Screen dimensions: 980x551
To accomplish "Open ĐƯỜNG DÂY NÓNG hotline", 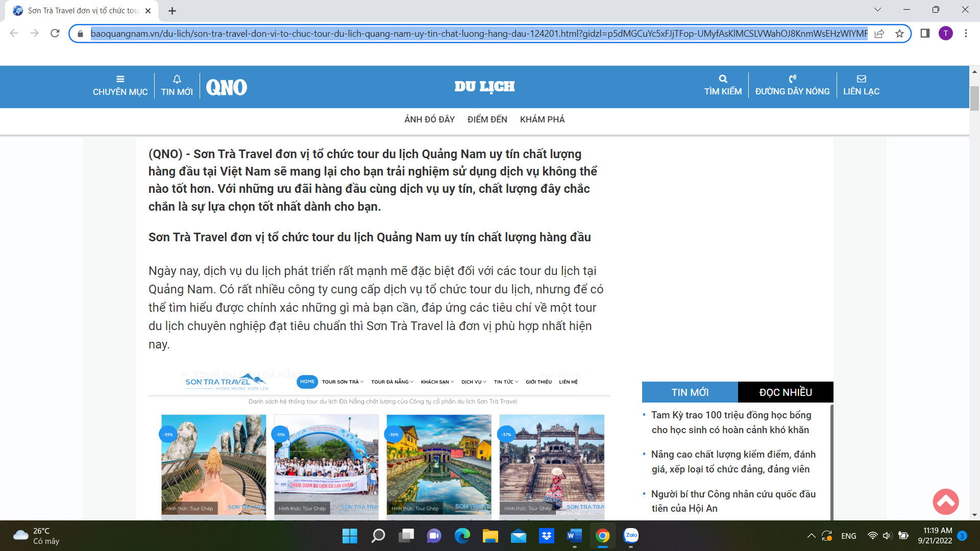I will tap(792, 85).
